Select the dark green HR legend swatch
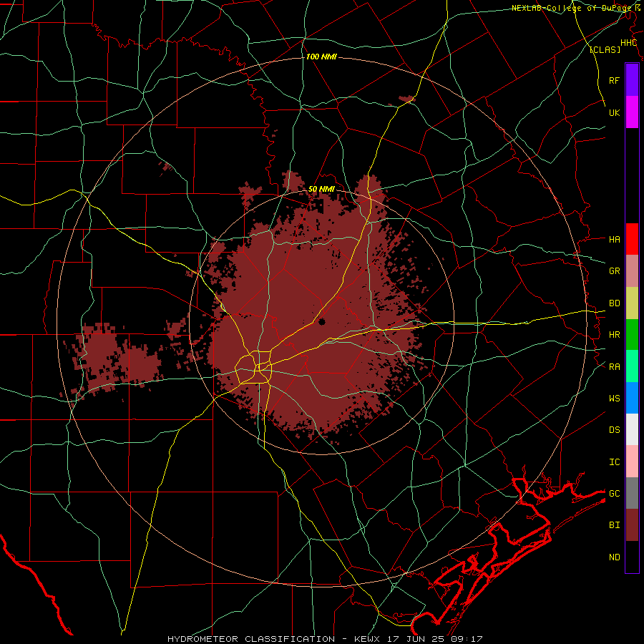Screen dimensions: 644x644 pos(632,335)
